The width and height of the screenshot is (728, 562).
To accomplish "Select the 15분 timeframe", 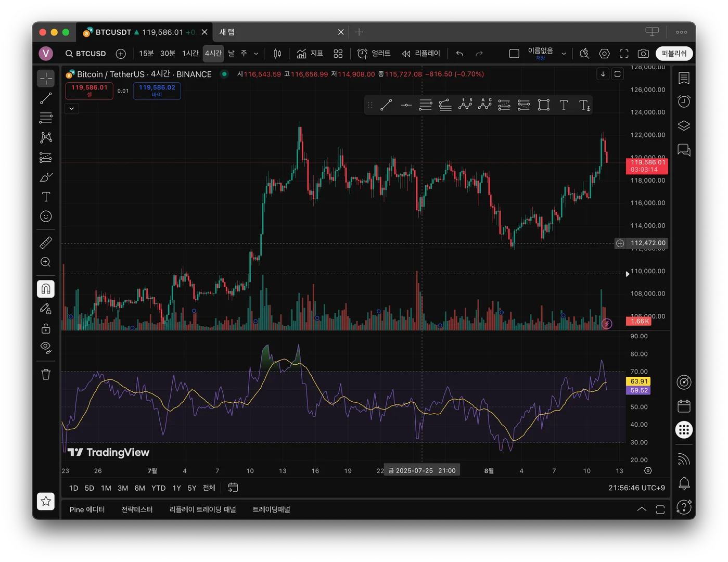I will 146,54.
